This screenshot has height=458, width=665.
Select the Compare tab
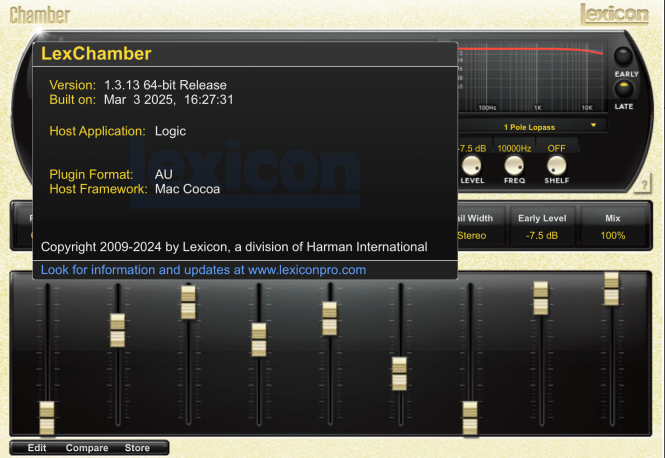87,448
